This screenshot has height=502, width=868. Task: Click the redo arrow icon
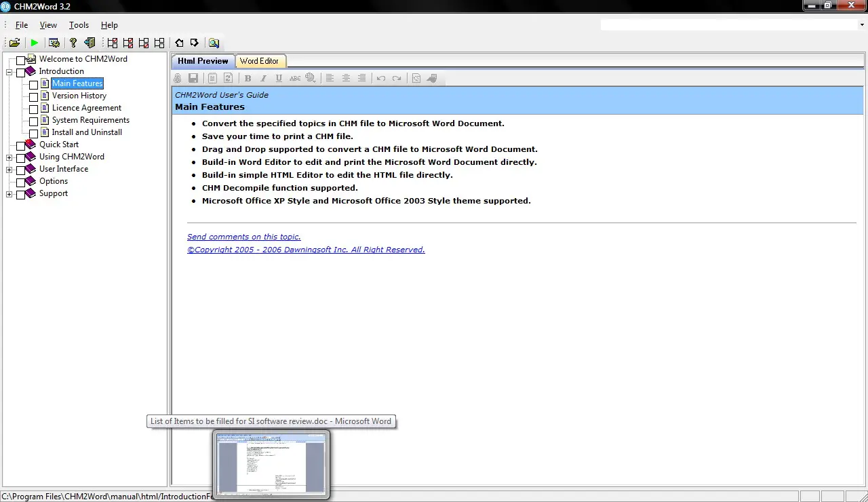[397, 78]
